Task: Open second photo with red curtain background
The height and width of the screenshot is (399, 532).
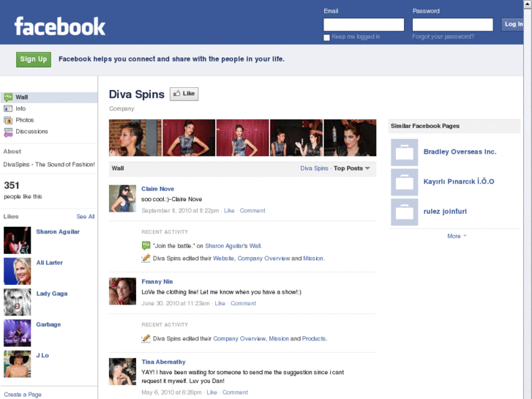Action: 189,138
